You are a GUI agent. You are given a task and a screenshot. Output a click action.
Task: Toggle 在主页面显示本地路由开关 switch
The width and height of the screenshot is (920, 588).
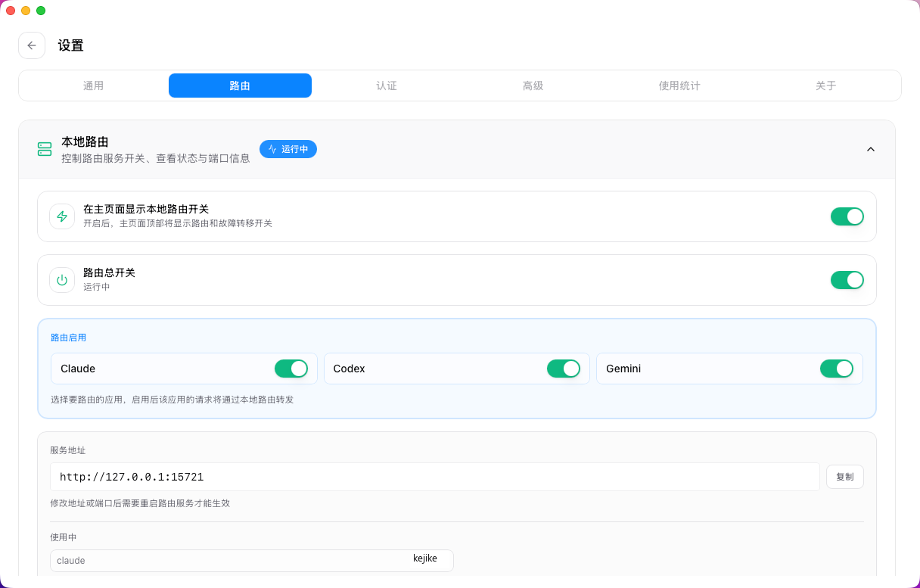[847, 216]
